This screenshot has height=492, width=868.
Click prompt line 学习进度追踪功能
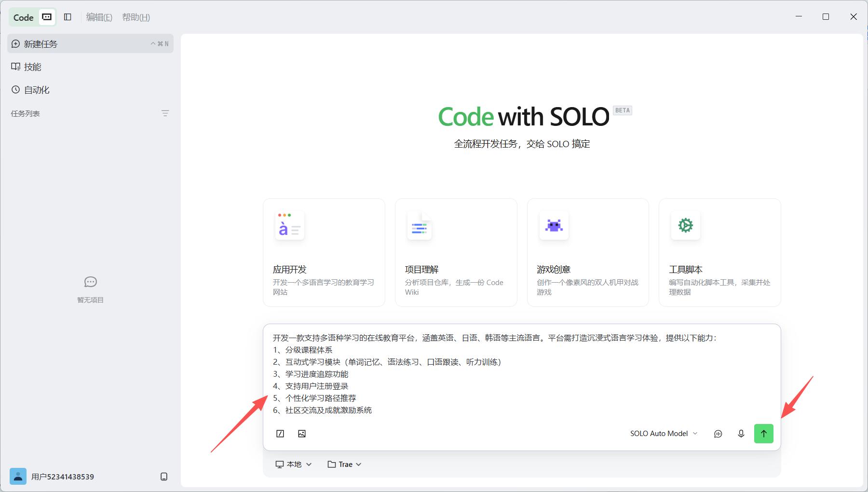pos(311,374)
